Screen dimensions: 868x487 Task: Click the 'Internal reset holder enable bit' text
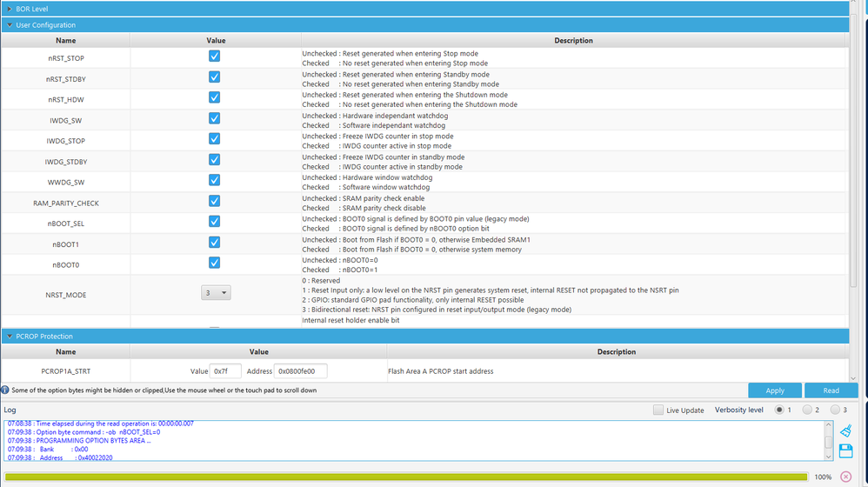tap(351, 320)
